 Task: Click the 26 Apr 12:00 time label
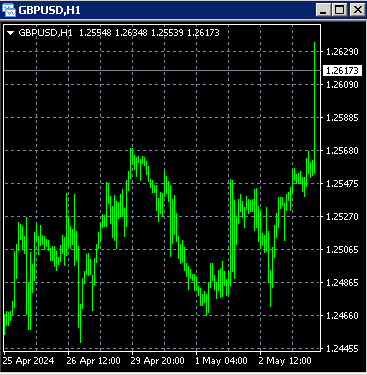click(x=93, y=361)
